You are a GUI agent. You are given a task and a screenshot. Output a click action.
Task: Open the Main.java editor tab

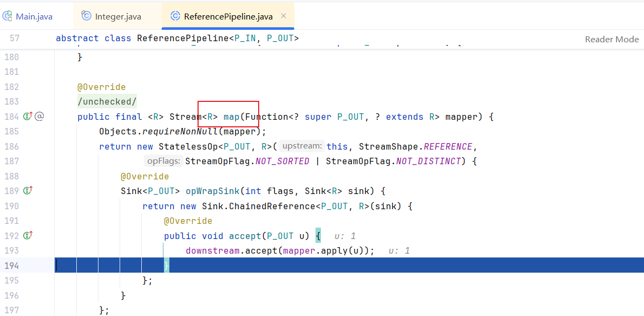[34, 16]
